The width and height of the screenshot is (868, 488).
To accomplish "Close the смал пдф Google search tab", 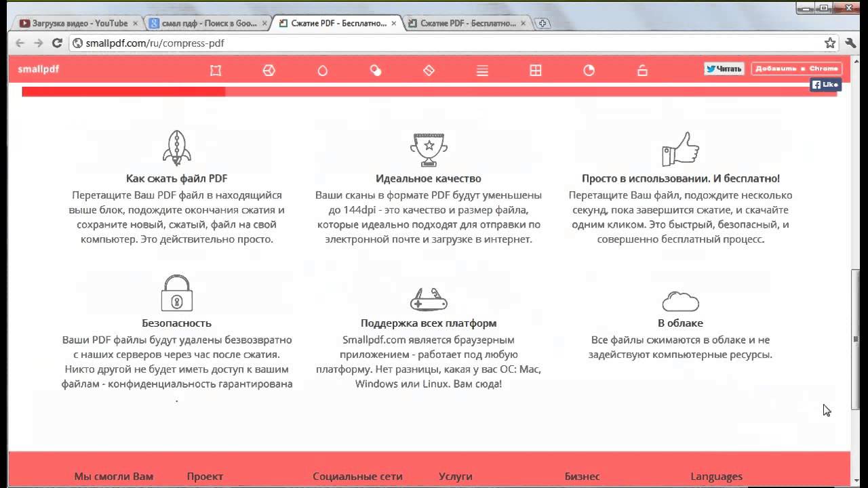I will tap(264, 23).
